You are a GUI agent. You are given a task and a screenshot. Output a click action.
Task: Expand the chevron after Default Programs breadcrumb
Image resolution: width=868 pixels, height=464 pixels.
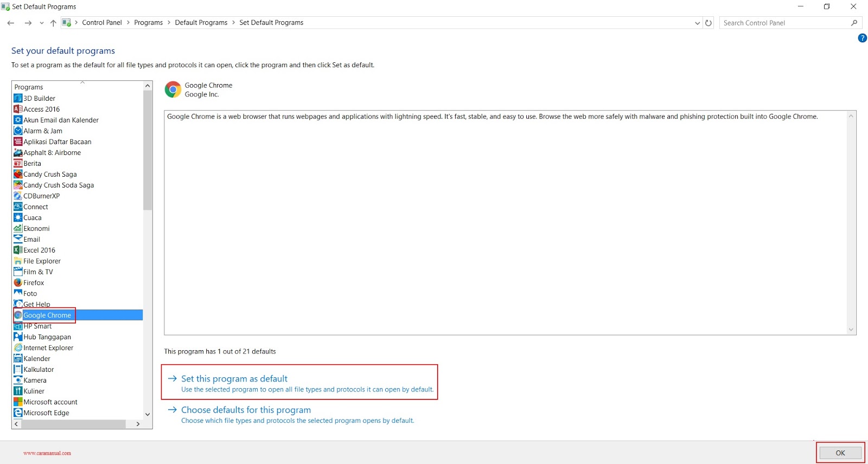click(234, 23)
